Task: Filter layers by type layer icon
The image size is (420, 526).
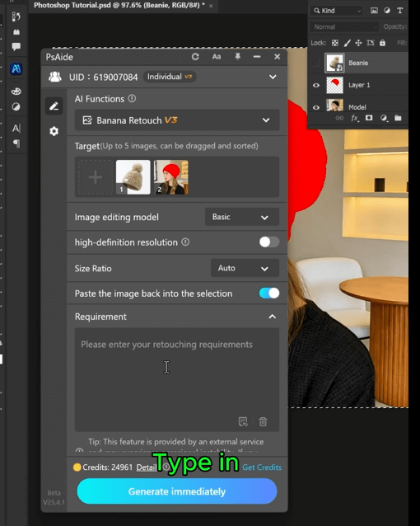Action: (400, 11)
